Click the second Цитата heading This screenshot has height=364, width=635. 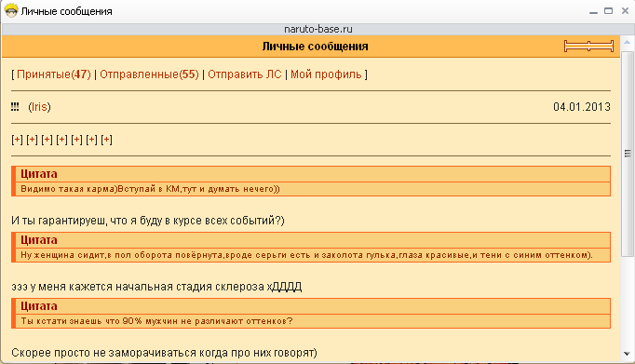(39, 240)
